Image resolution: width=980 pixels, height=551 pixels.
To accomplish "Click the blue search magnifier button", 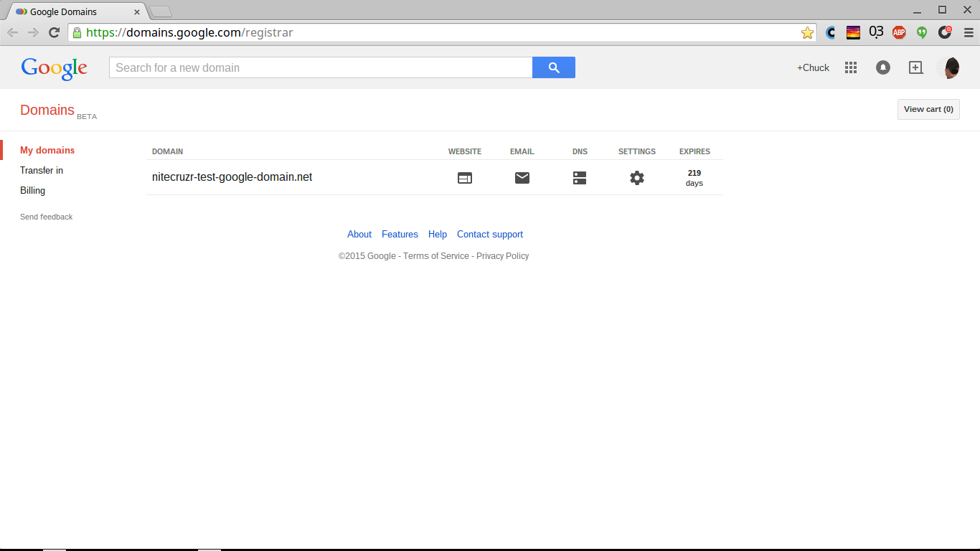I will pyautogui.click(x=554, y=67).
